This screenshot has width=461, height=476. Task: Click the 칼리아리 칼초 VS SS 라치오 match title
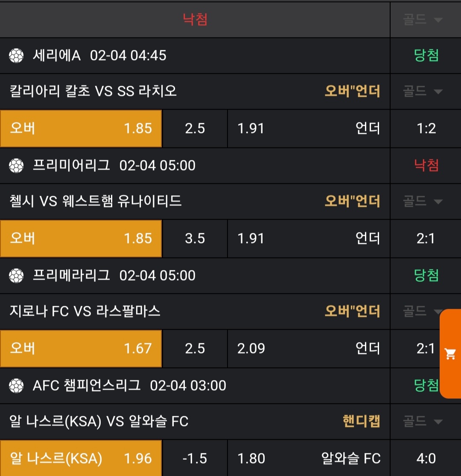click(x=93, y=91)
